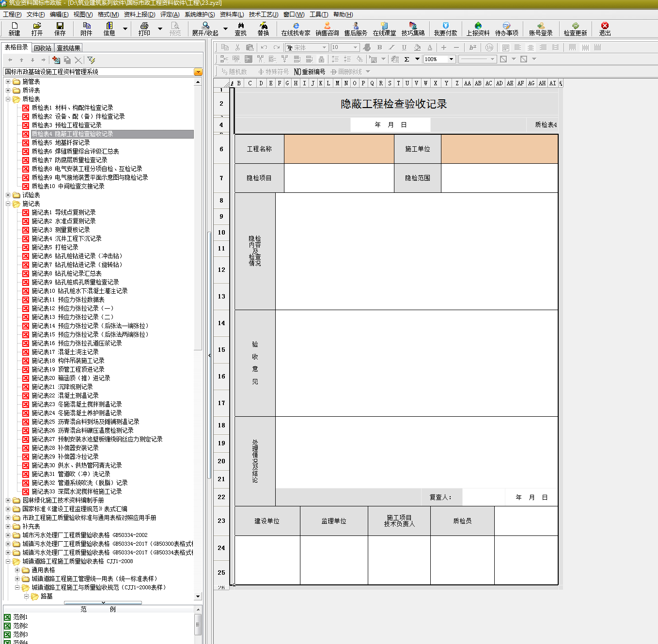Viewport: 658px width, 644px height.
Task: Select 质检表5 地基钎探记录 in tree
Action: [61, 142]
